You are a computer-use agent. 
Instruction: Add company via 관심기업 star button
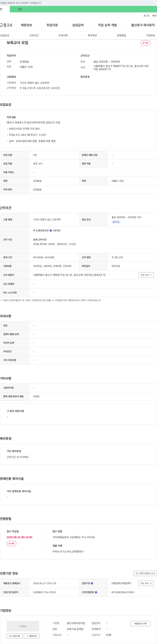pos(15,636)
